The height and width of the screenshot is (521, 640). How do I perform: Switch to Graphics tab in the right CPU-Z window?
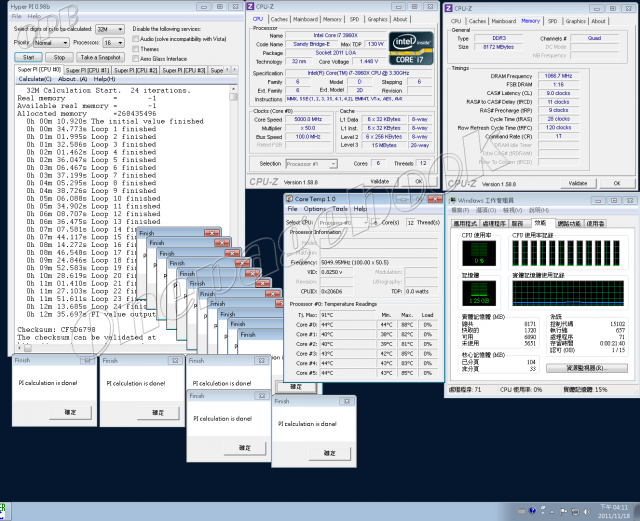(x=576, y=21)
